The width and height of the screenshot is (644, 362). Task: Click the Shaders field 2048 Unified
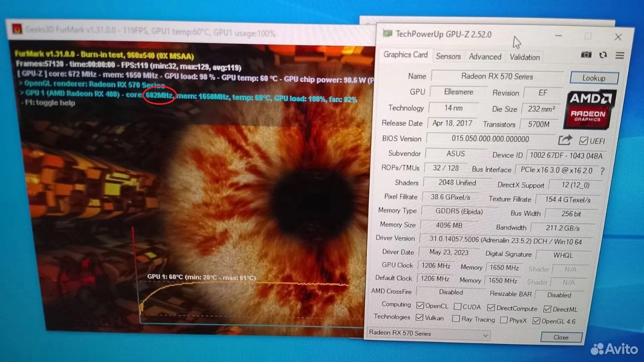[x=457, y=182]
